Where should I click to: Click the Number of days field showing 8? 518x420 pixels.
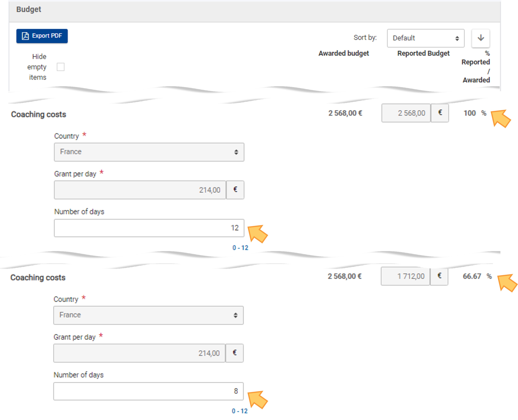148,391
